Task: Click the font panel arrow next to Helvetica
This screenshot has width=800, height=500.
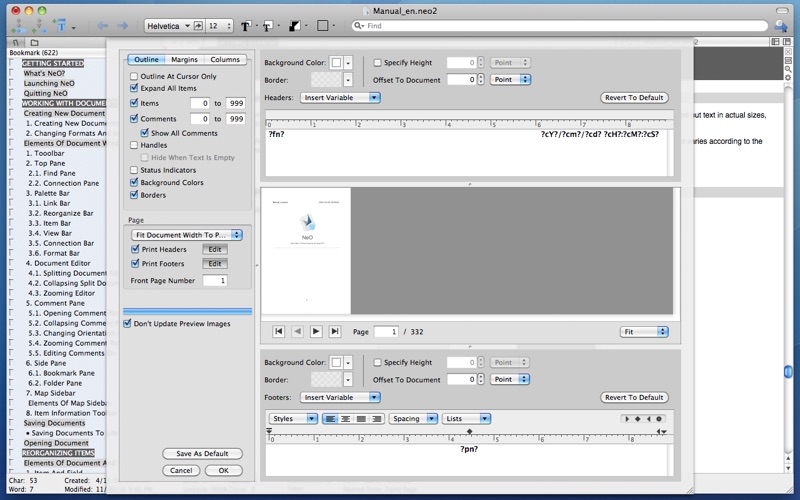Action: [198, 26]
